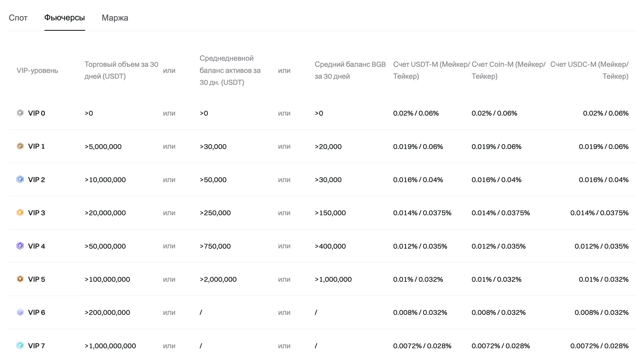Click the Счет USDT-M column header
The width and height of the screenshot is (644, 359).
(x=431, y=70)
